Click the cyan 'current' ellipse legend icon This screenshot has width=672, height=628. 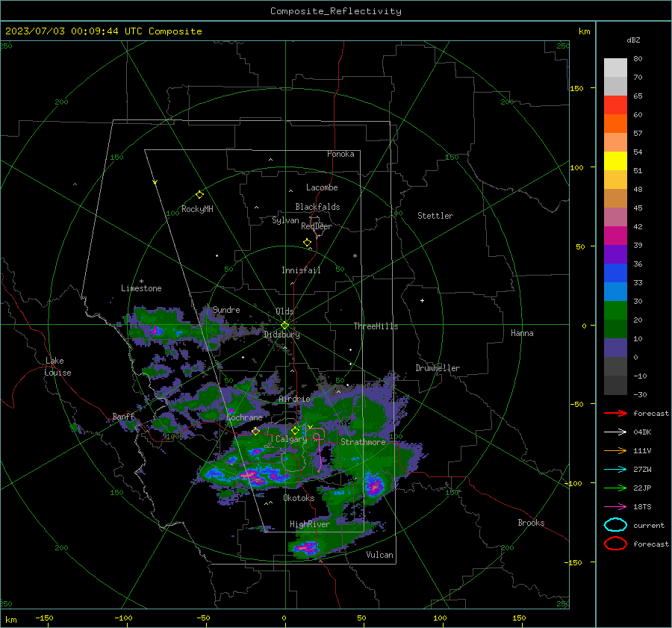[615, 525]
